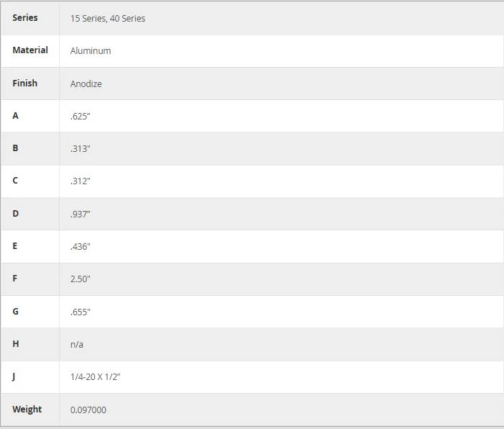Click the .937" dimension value
504x429 pixels.
pos(81,214)
